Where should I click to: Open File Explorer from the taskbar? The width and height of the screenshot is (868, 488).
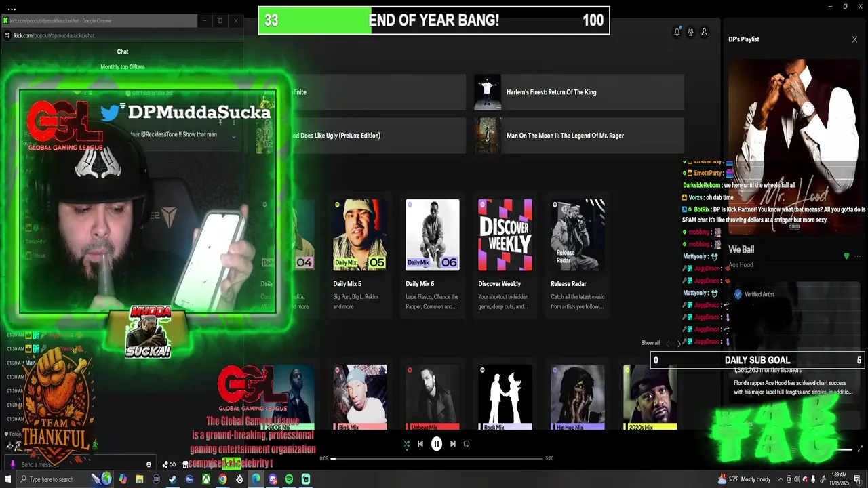(140, 479)
